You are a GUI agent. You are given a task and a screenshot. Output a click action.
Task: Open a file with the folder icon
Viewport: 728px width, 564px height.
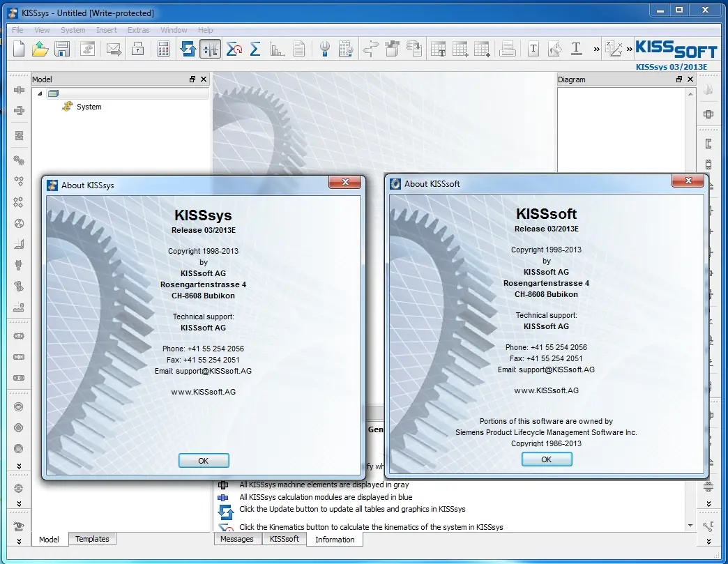click(x=40, y=48)
